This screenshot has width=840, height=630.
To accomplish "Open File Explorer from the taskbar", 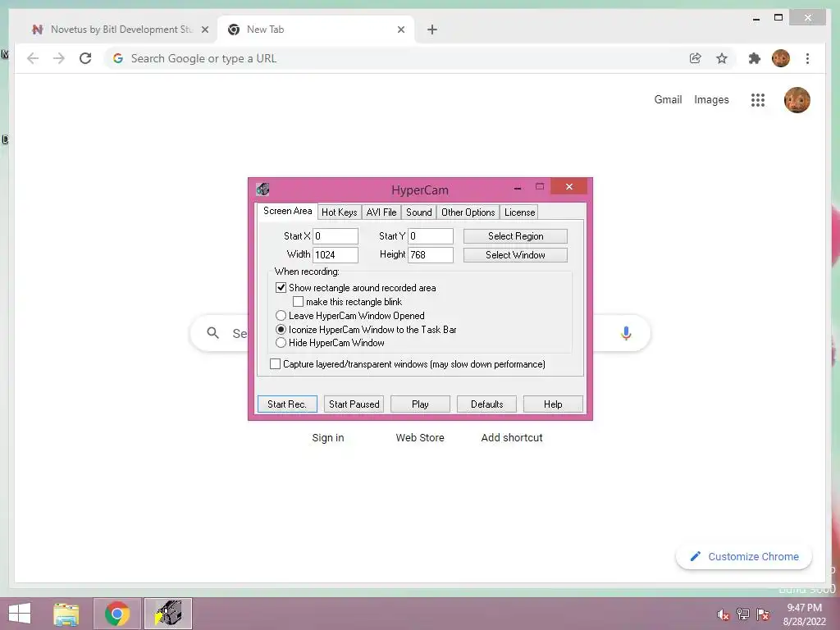I will [66, 614].
